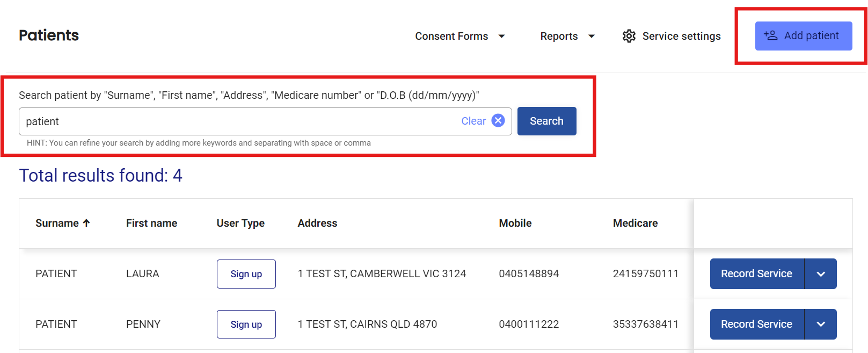Click Sign up for Laura Patient
The width and height of the screenshot is (868, 353).
point(246,274)
